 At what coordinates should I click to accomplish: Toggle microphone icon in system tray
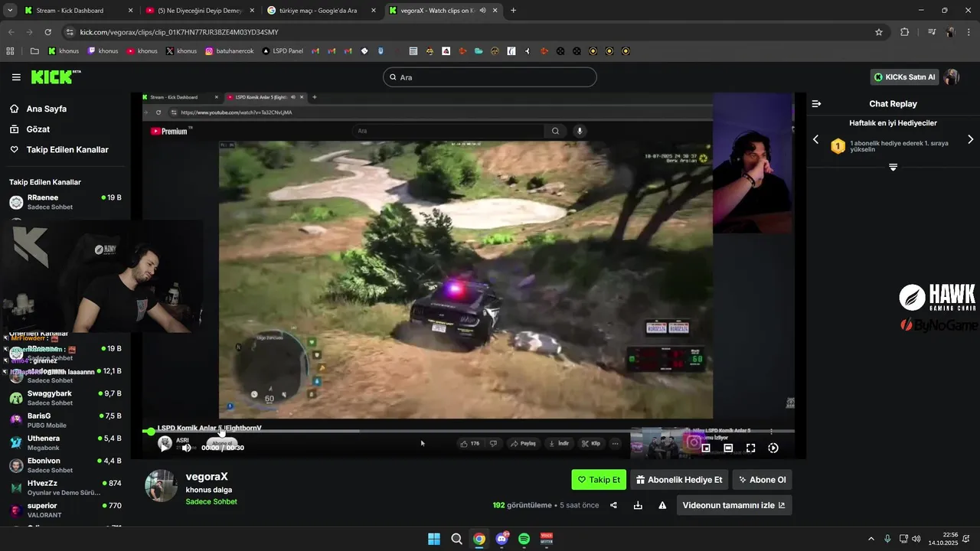pos(887,539)
